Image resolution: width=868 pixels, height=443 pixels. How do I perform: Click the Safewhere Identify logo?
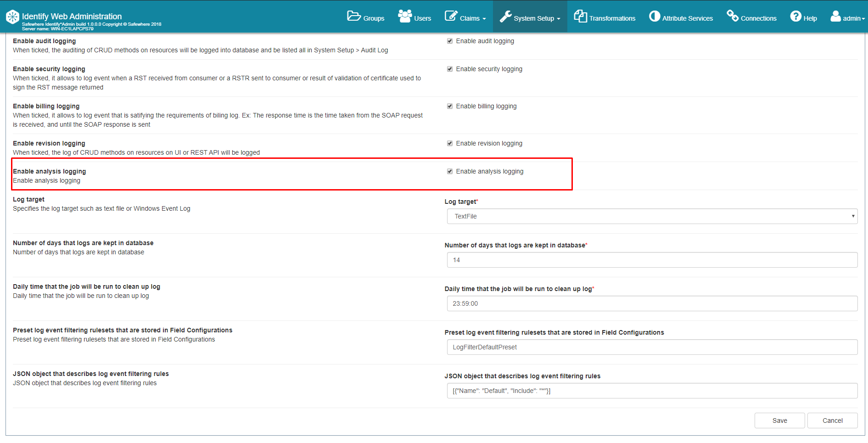coord(12,17)
